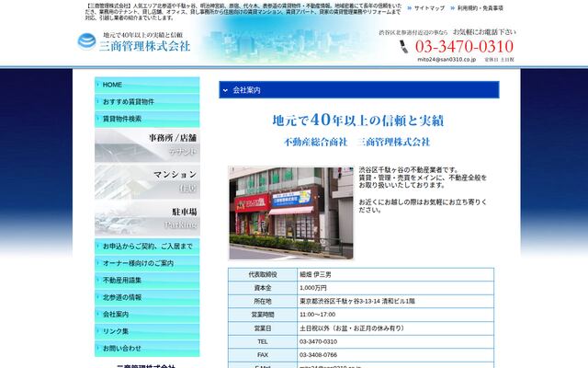Click the 営業時間 table label
This screenshot has width=588, height=368.
[263, 315]
